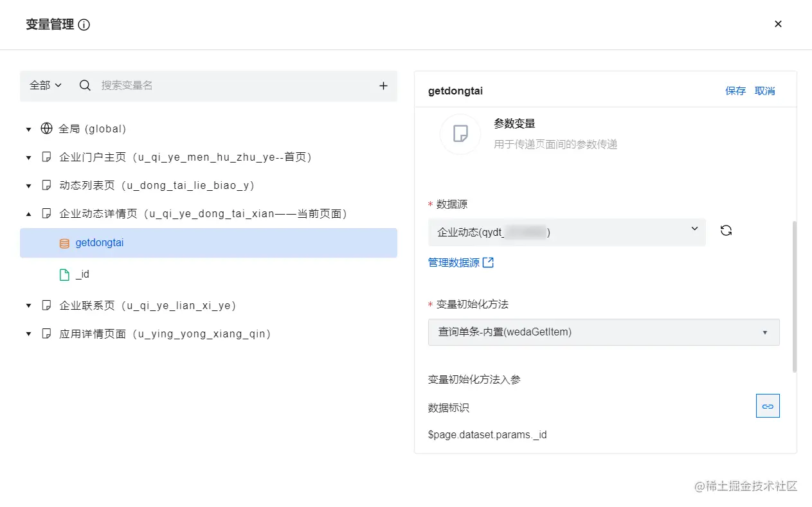Click the globe icon next to 全局

point(46,129)
